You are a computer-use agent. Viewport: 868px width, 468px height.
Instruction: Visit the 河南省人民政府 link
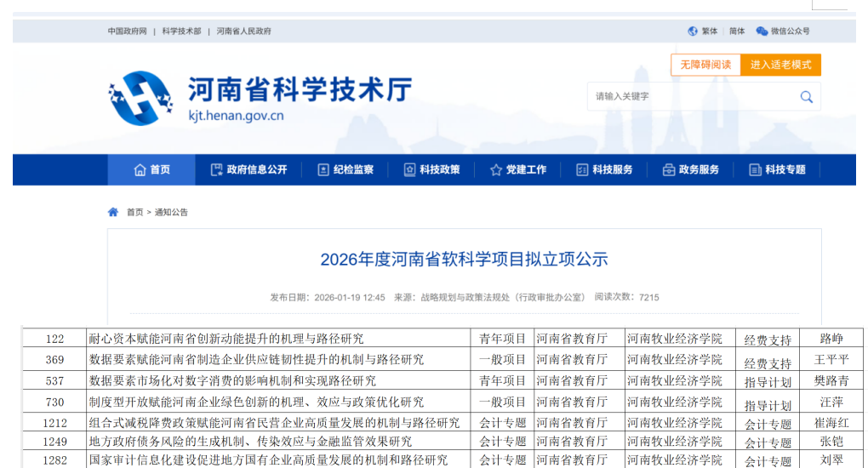coord(243,31)
